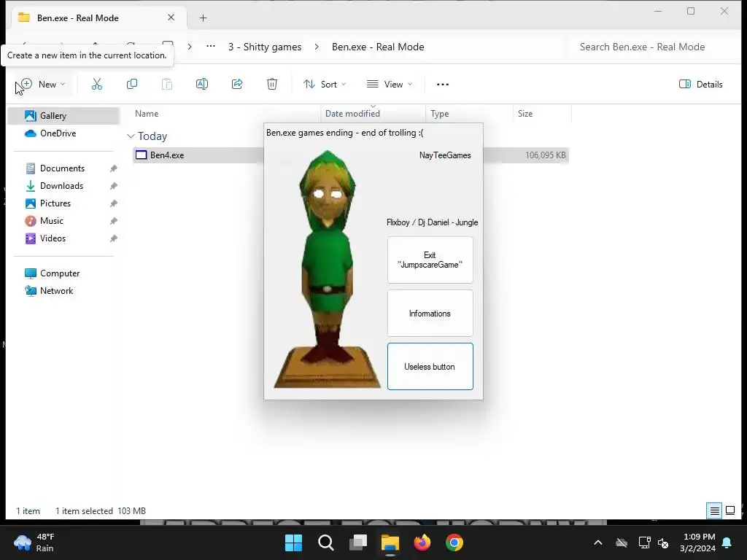The height and width of the screenshot is (560, 747).
Task: Open the weather widget showing 48°F Rain
Action: [34, 542]
